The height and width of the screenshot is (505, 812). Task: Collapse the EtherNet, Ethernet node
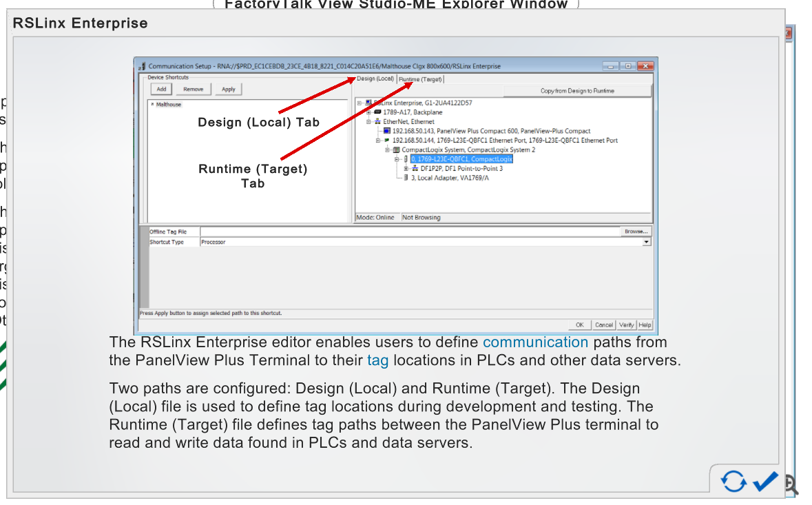click(368, 122)
